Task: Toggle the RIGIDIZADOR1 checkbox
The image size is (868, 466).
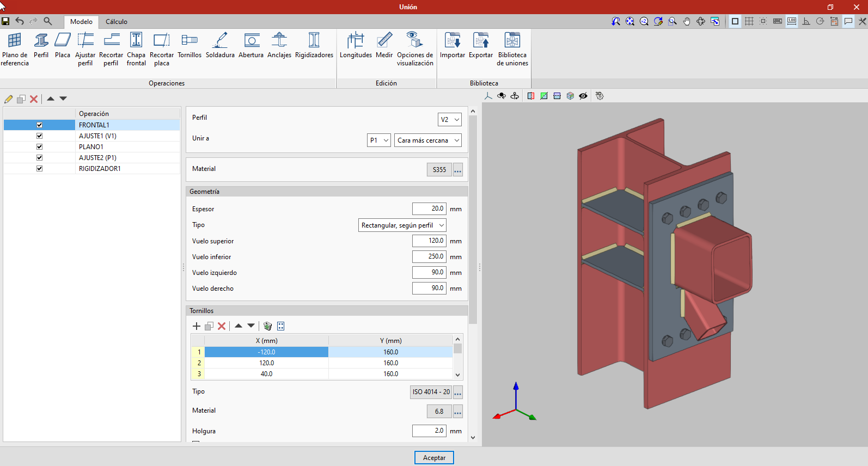Action: tap(39, 168)
